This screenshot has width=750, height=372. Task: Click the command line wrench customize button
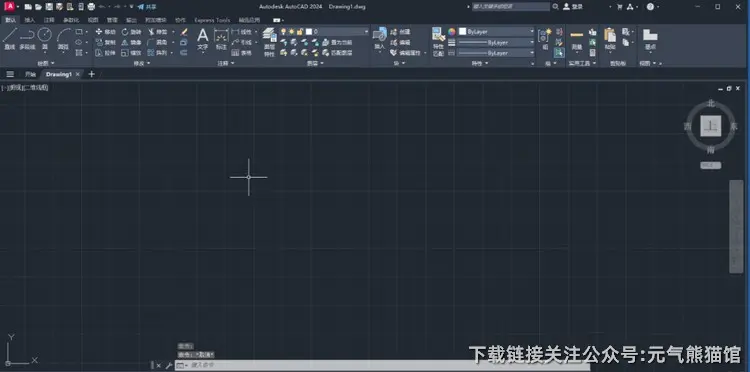point(168,366)
